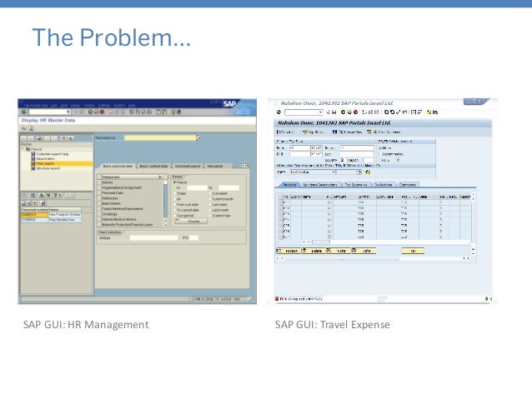Open Gross/net payroll tab
This screenshot has width=532, height=399.
[x=188, y=166]
